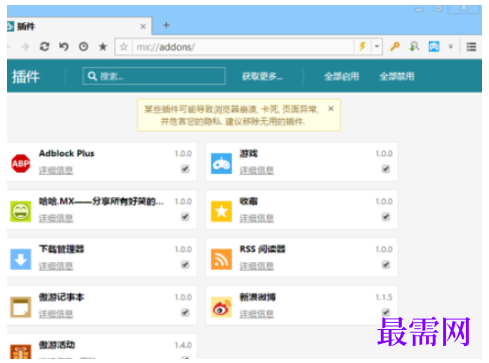Toggle the RSS 阅读器 checkbox
This screenshot has height=363, width=489.
tap(386, 265)
